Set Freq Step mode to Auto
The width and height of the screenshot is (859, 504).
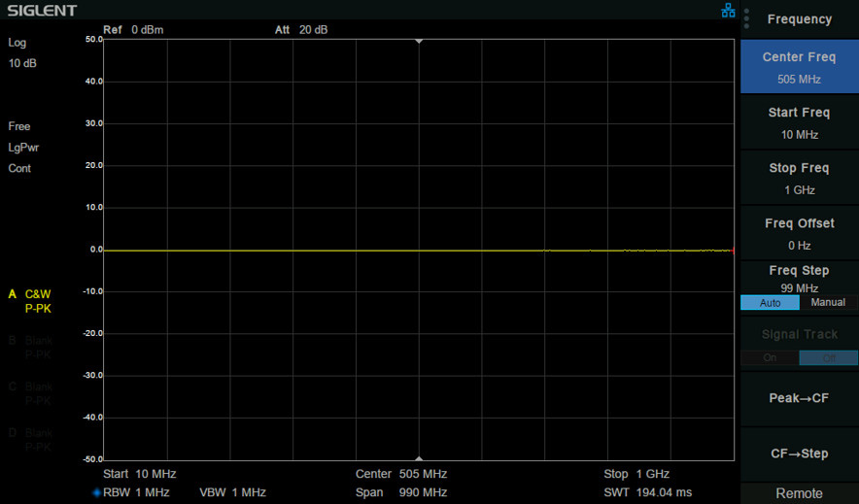[770, 303]
